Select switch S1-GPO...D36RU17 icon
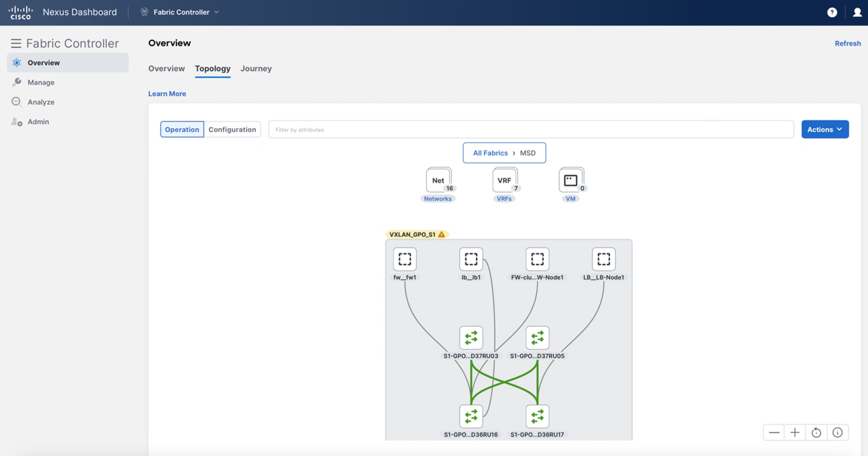The image size is (868, 456). pos(537,417)
